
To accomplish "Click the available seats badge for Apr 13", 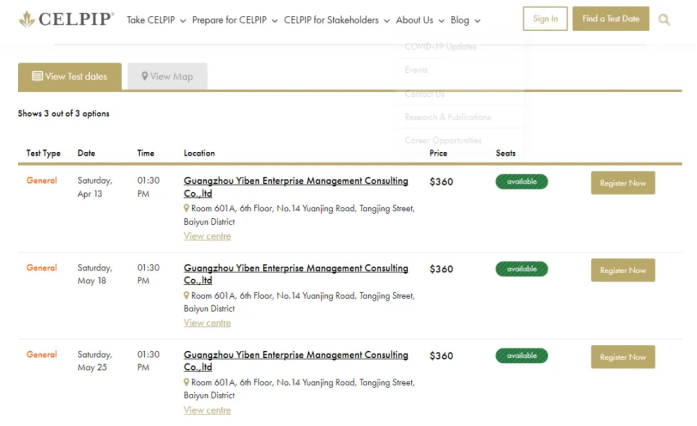I will click(521, 181).
